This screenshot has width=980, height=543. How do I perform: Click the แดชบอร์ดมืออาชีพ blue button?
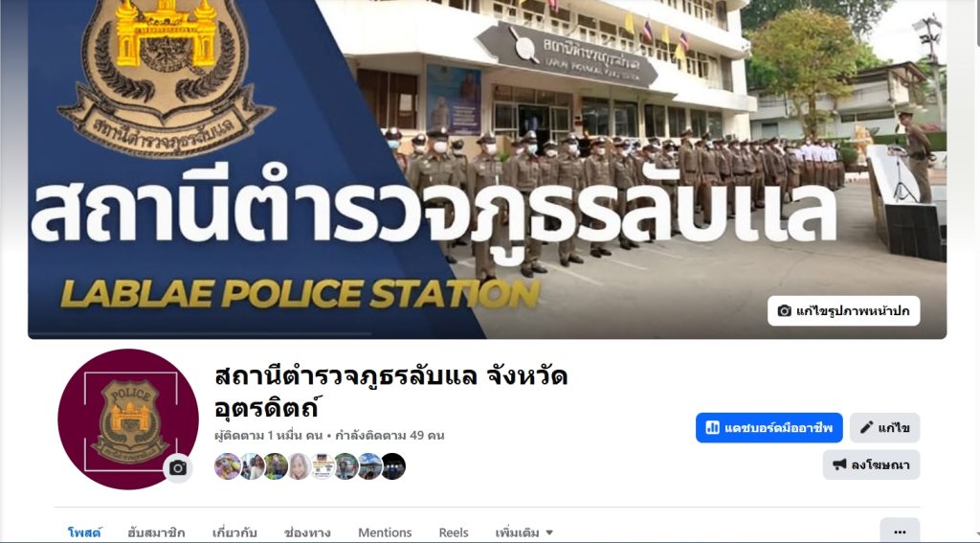click(x=769, y=428)
